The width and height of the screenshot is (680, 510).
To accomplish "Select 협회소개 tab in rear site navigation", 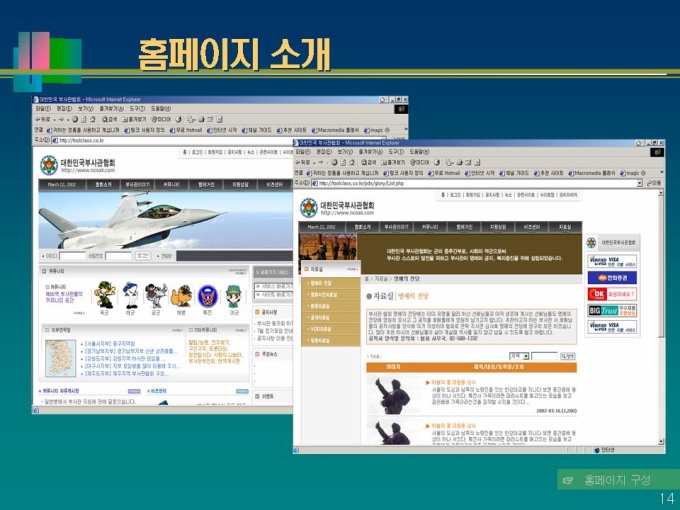I will pyautogui.click(x=103, y=185).
